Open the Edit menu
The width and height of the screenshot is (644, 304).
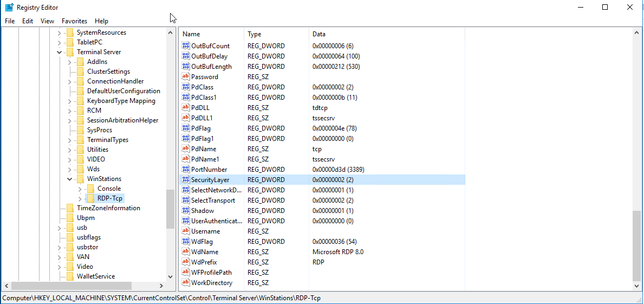point(28,21)
